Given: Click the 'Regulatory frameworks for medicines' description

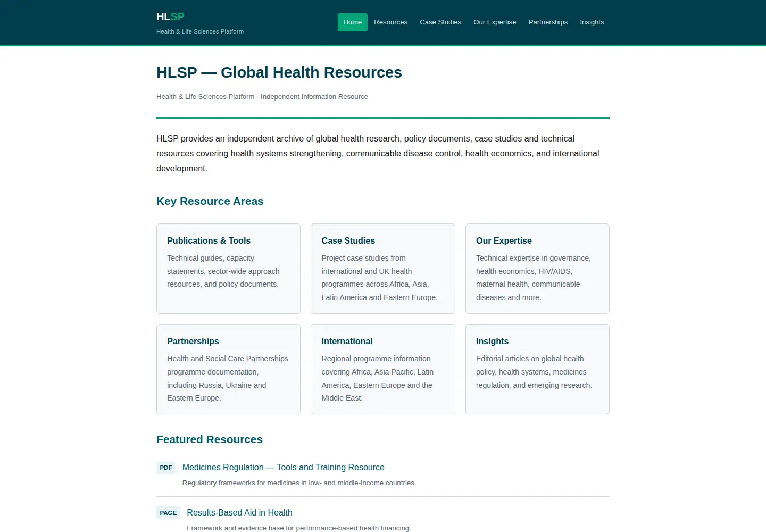Looking at the screenshot, I should (x=299, y=483).
